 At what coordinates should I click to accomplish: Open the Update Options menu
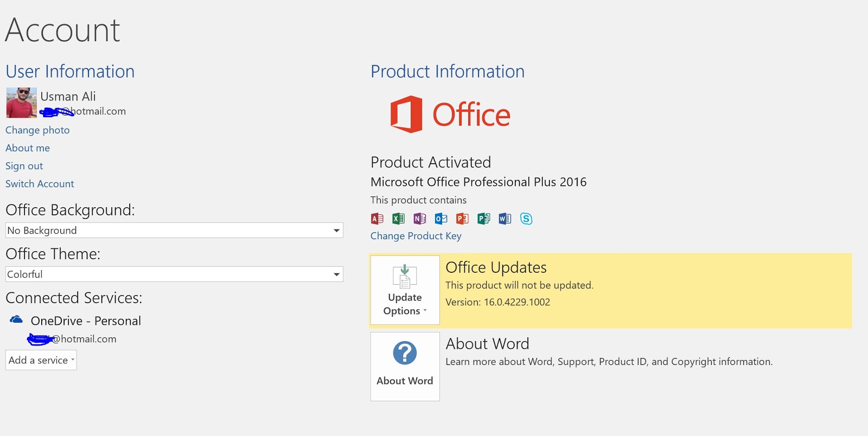pos(405,290)
